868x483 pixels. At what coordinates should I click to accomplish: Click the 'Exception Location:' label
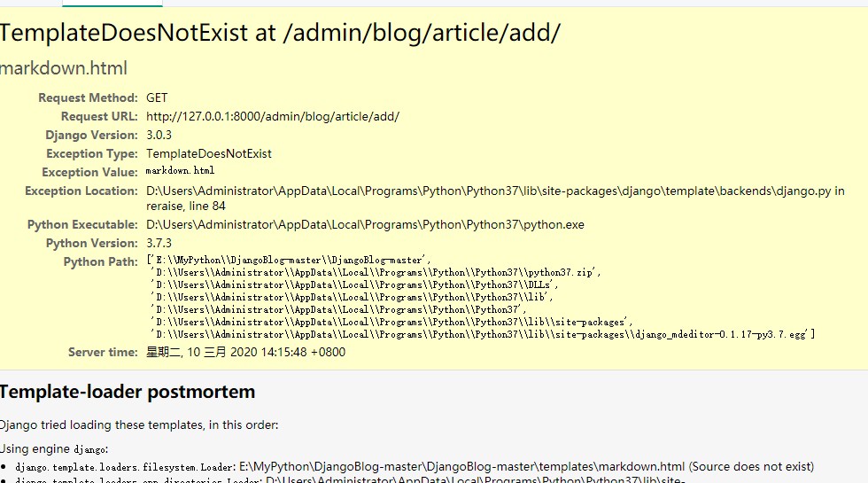(81, 191)
